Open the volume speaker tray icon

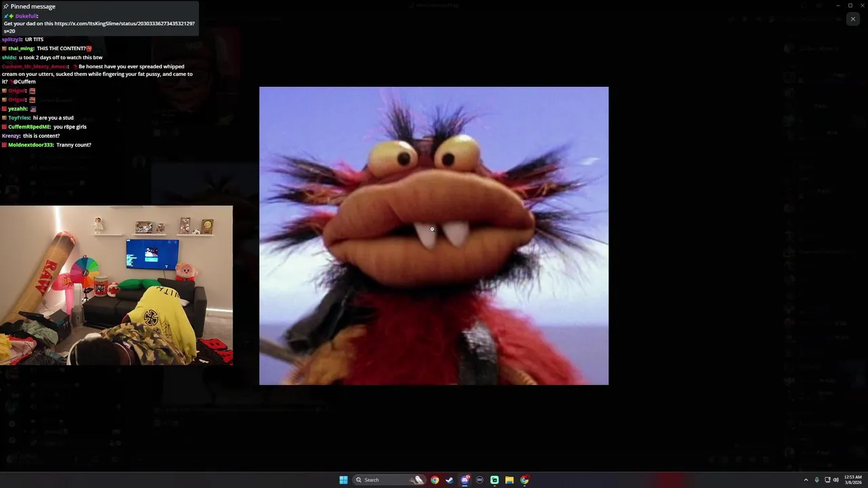pos(835,480)
